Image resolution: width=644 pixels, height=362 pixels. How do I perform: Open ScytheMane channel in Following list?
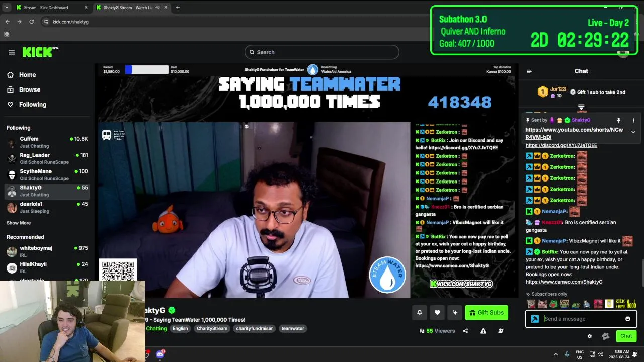coord(47,174)
